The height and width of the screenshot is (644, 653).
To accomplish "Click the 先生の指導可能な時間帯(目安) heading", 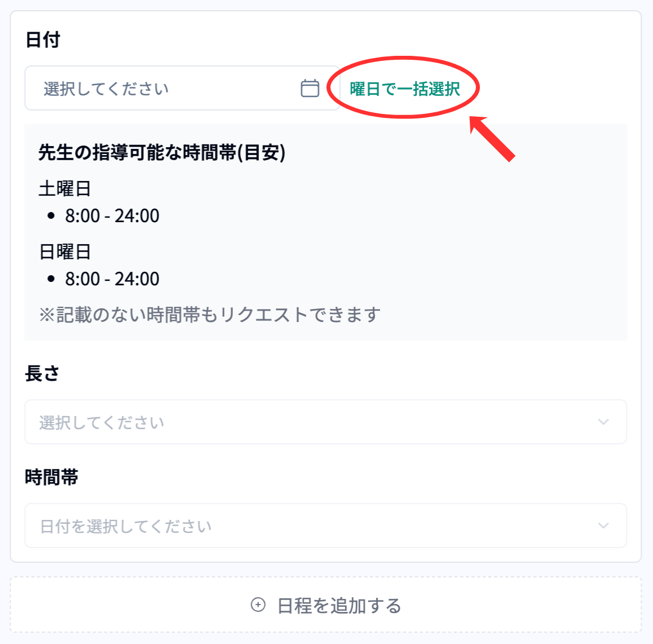I will 162,152.
